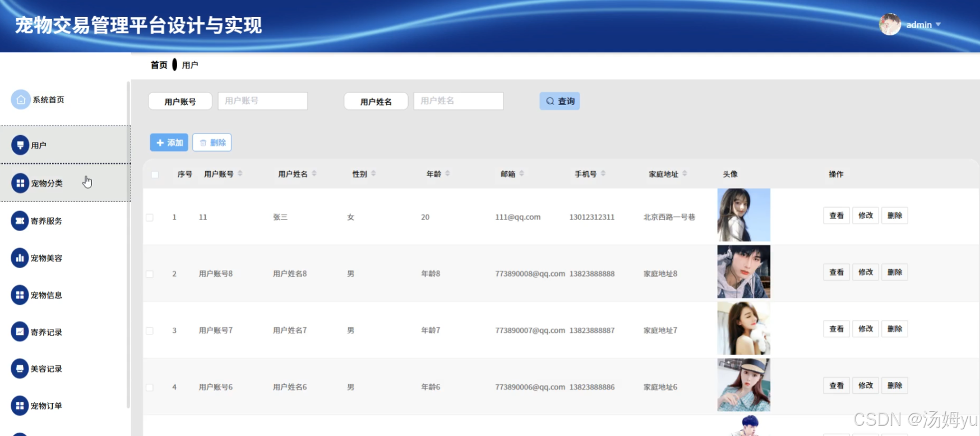Screen dimensions: 980x436
Task: Click 删除 for 用户账号6 row
Action: (895, 385)
